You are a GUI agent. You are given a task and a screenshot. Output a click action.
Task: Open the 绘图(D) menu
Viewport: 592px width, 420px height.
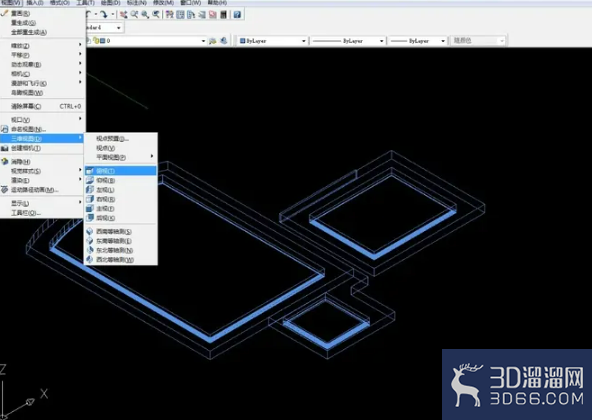[111, 3]
